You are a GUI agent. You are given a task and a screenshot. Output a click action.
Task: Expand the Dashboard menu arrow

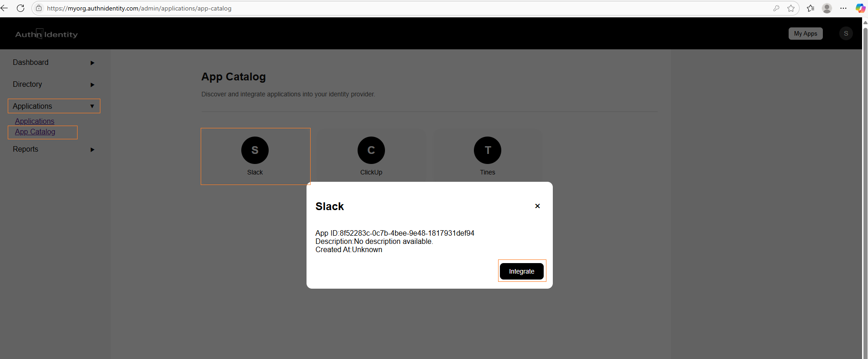point(93,63)
